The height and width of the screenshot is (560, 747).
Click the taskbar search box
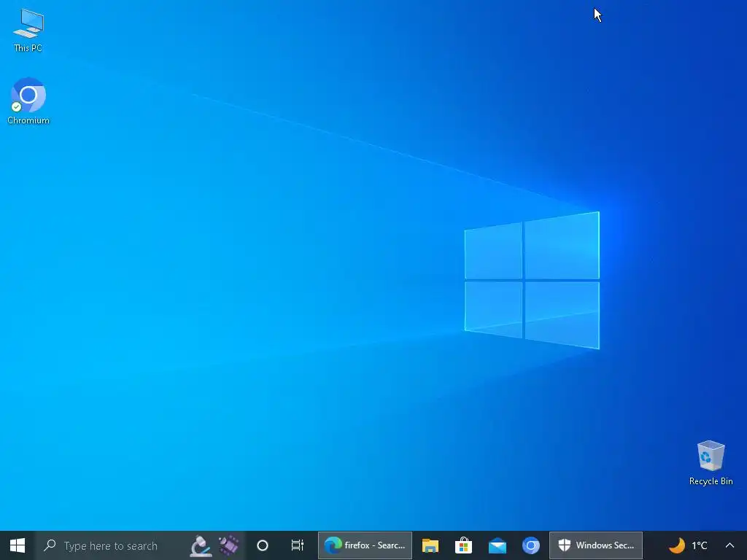pos(139,545)
